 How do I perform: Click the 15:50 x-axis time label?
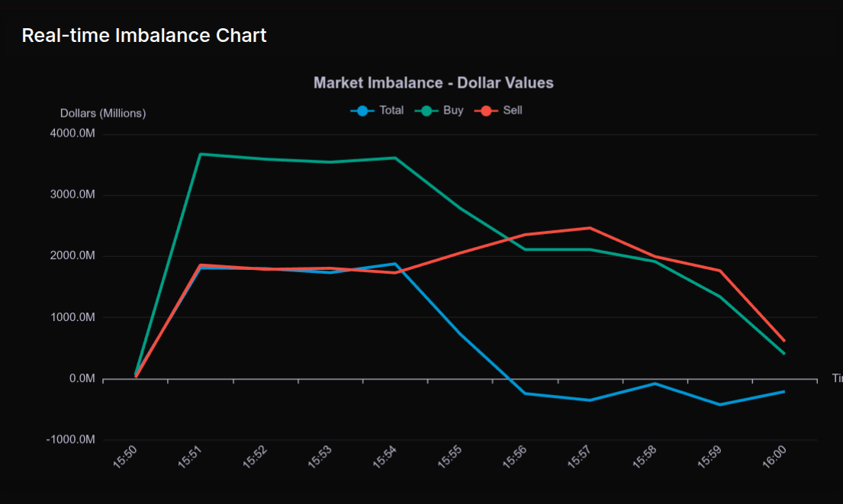[x=126, y=458]
